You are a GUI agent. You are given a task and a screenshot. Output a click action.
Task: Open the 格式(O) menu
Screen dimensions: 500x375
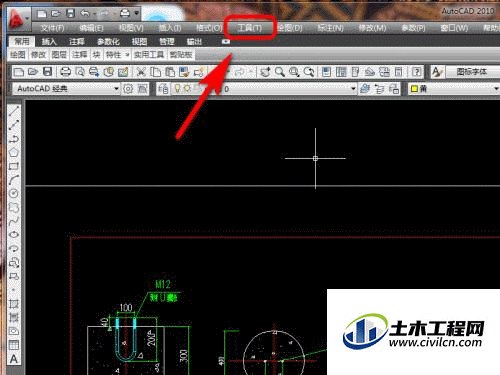pyautogui.click(x=209, y=28)
